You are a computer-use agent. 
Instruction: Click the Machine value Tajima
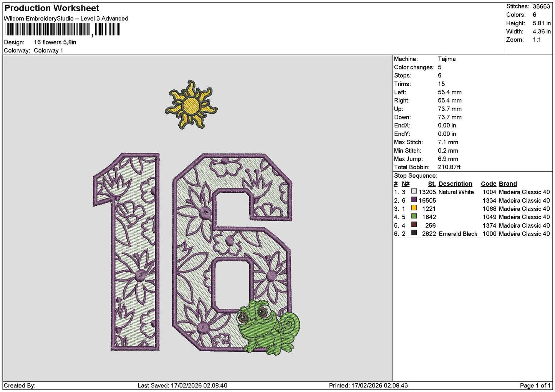pyautogui.click(x=447, y=59)
